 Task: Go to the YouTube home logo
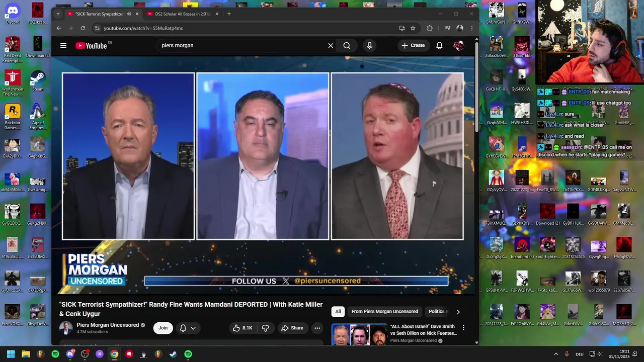tap(92, 46)
